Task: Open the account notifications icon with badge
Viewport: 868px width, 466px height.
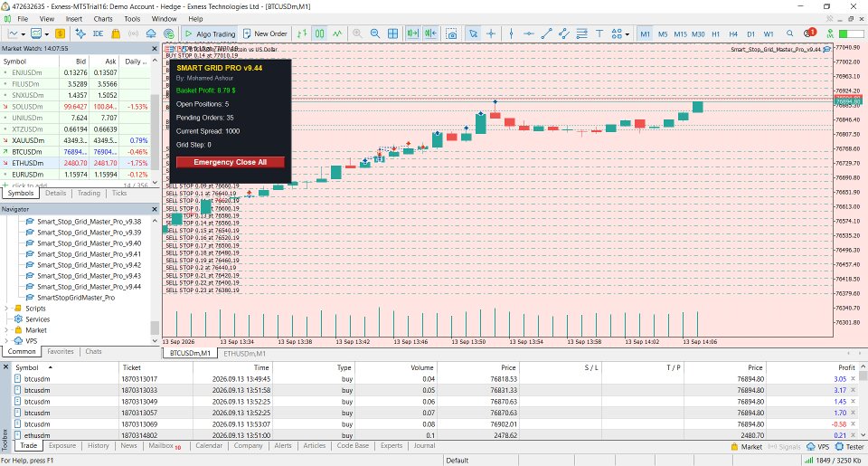Action: (x=808, y=33)
